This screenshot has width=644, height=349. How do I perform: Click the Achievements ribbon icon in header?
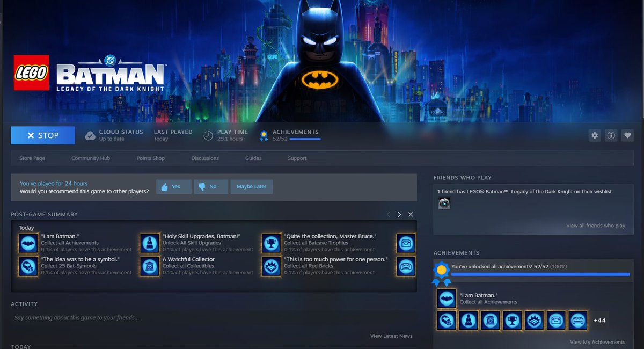point(264,136)
